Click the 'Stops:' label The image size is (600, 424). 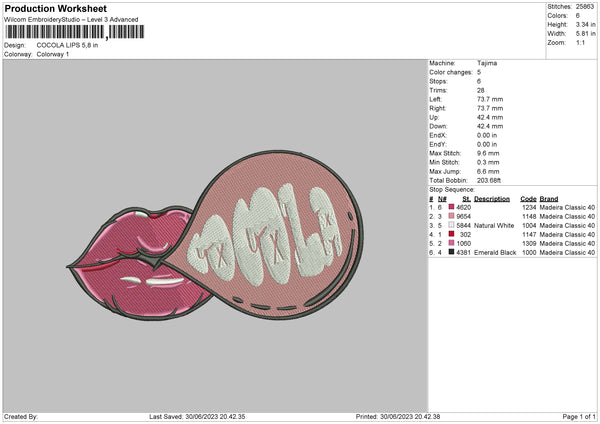[x=438, y=82]
